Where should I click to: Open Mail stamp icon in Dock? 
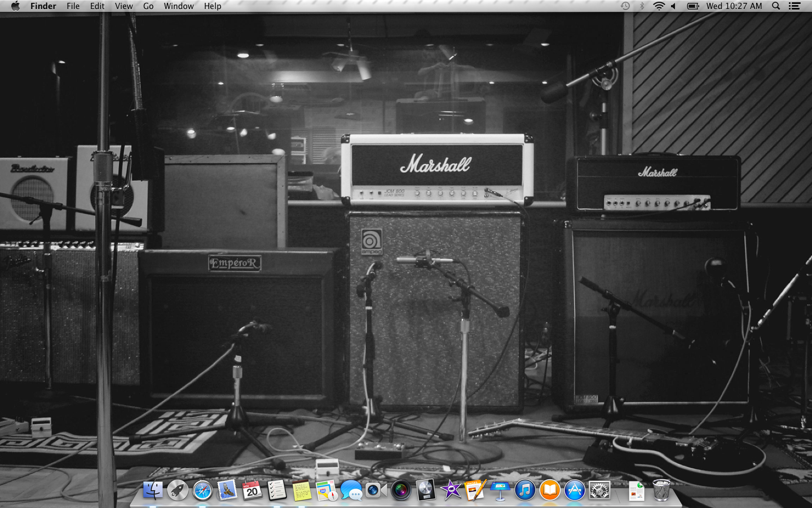[227, 490]
